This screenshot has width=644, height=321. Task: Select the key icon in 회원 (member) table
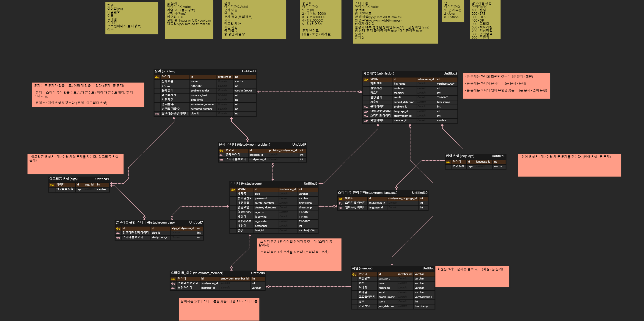point(354,274)
